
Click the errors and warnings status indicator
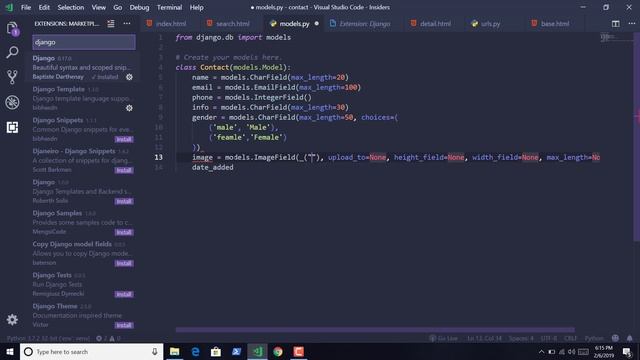click(x=108, y=338)
